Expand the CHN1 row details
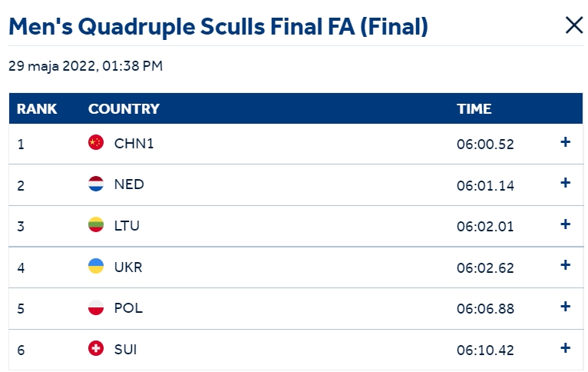The height and width of the screenshot is (372, 588). (565, 142)
